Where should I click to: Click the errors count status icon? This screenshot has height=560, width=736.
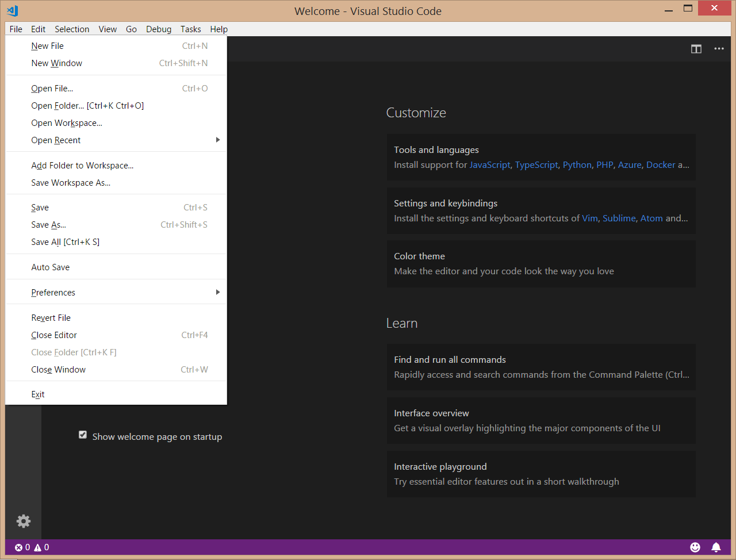(x=22, y=547)
